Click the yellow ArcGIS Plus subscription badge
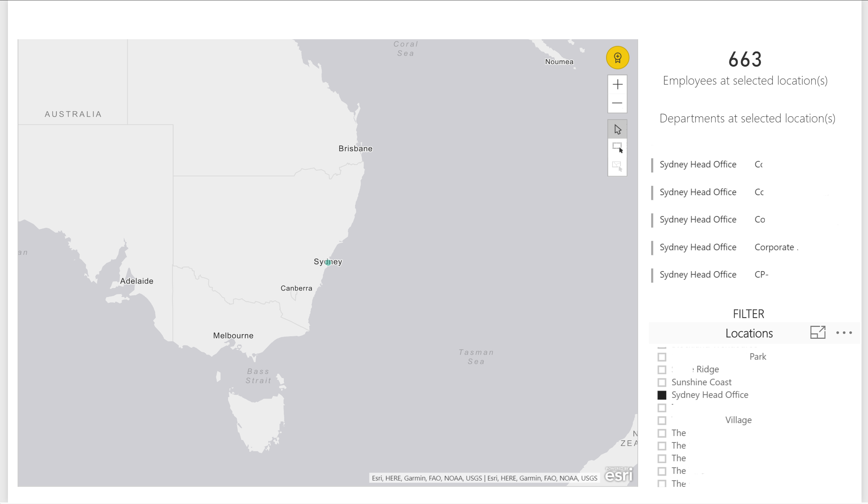This screenshot has width=868, height=504. [617, 58]
